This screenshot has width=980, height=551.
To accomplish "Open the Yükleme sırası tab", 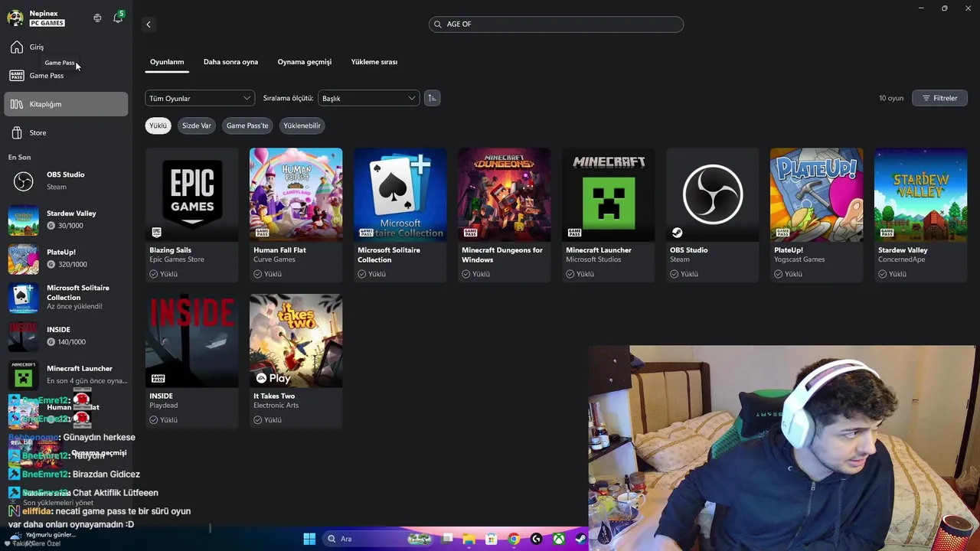I will coord(374,62).
